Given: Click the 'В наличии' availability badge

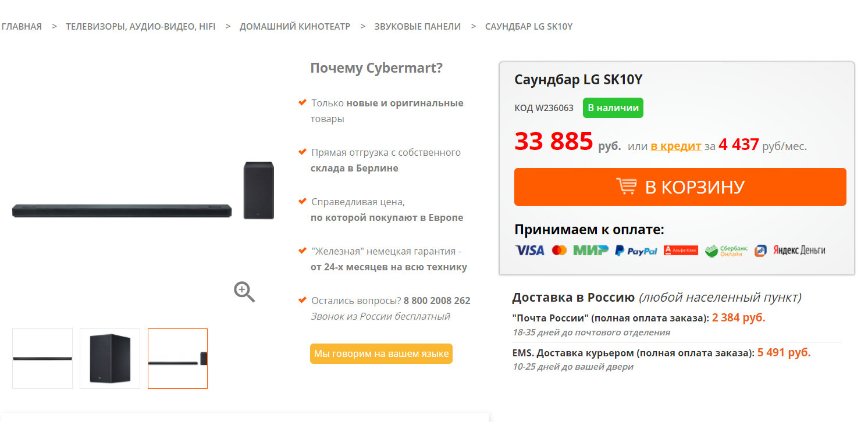Looking at the screenshot, I should (613, 108).
